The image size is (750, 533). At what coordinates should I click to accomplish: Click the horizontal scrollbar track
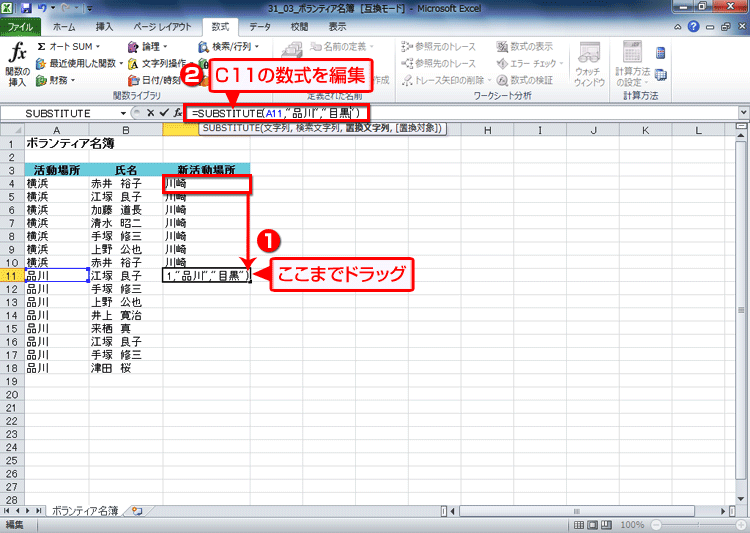click(587, 511)
